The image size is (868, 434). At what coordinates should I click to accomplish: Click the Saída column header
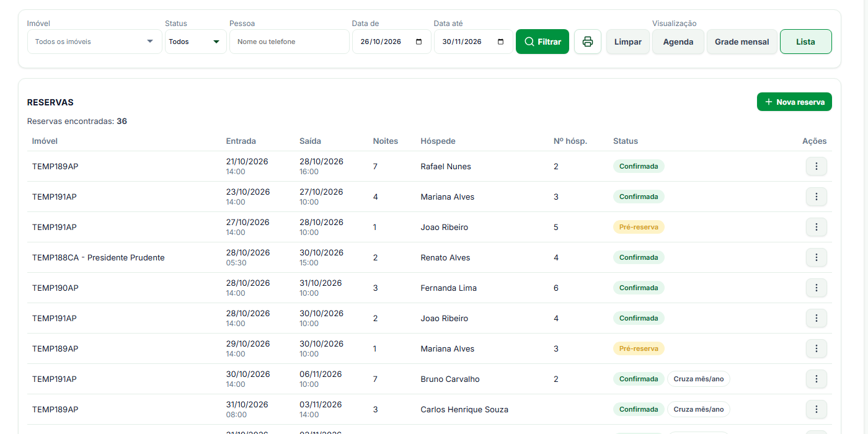coord(311,141)
